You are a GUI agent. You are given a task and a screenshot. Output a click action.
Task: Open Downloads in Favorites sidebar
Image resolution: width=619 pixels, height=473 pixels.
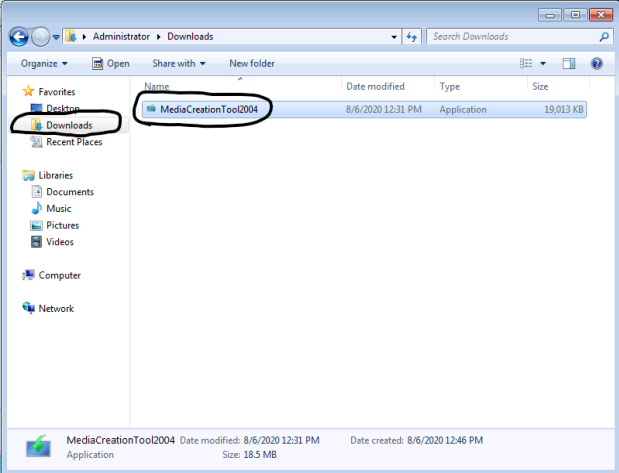[69, 125]
